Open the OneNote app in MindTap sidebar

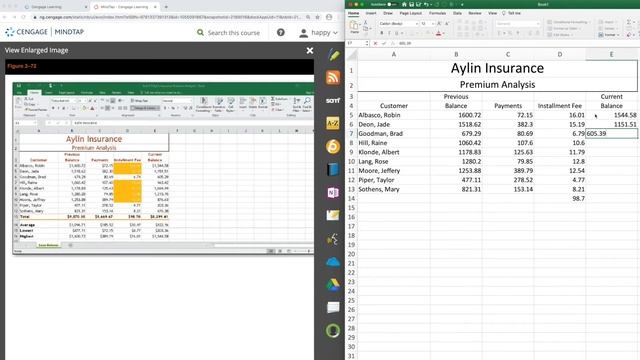click(x=333, y=192)
